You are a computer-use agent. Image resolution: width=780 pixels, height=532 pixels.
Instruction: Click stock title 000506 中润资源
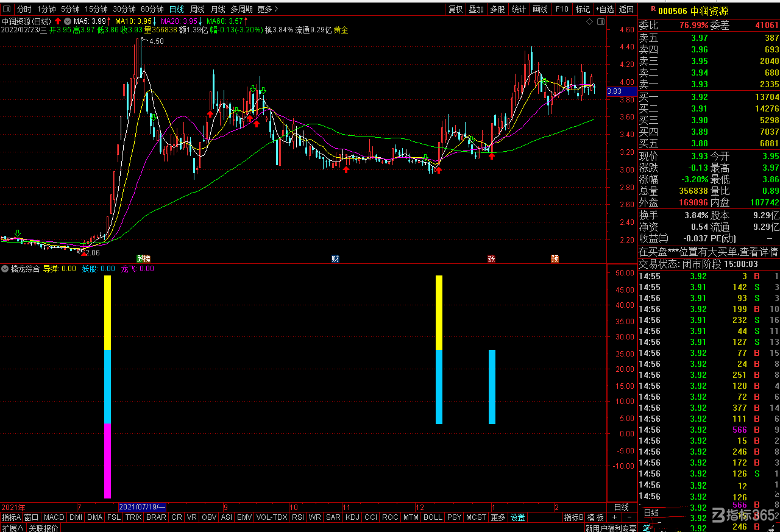click(693, 10)
